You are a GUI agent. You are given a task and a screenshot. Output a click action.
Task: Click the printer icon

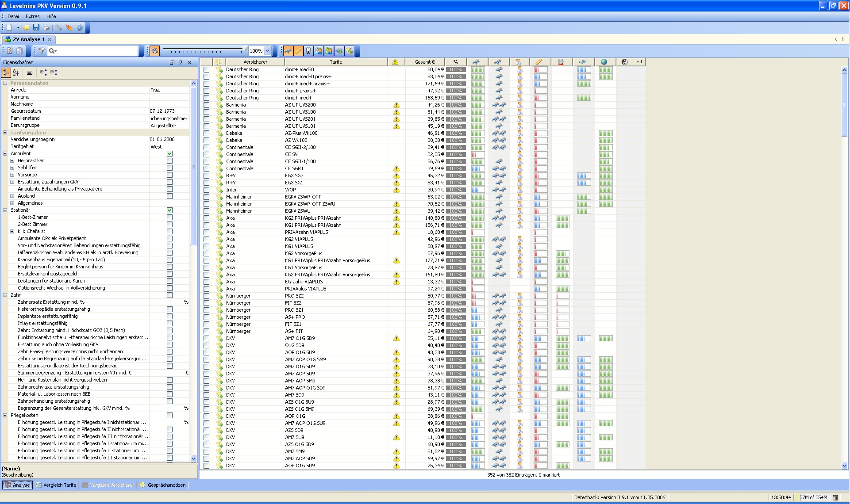[x=46, y=27]
